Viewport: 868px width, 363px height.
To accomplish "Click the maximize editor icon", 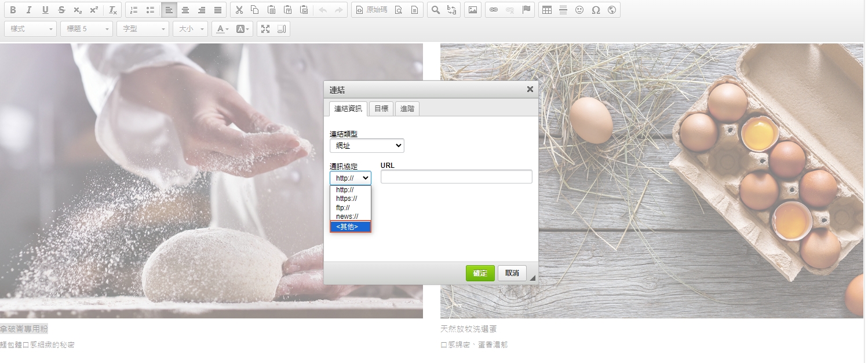I will pos(265,29).
